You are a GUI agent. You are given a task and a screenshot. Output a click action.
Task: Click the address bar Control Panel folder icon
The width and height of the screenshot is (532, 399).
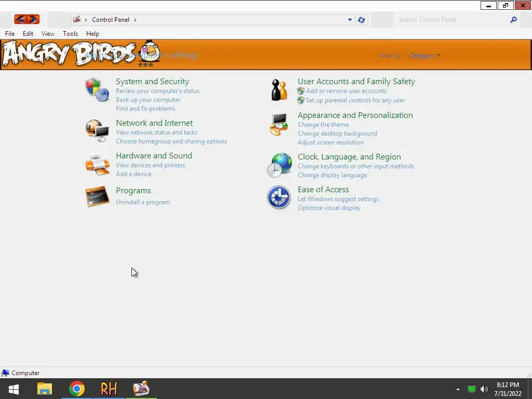(77, 19)
